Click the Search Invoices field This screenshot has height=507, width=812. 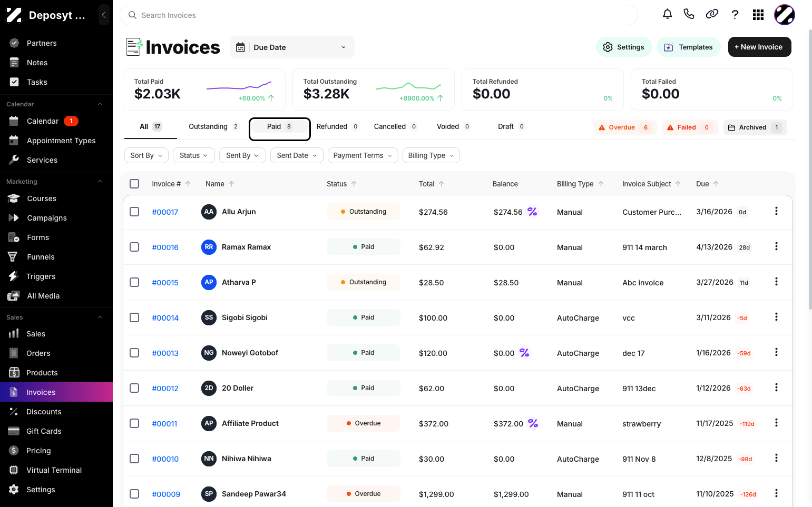click(379, 15)
